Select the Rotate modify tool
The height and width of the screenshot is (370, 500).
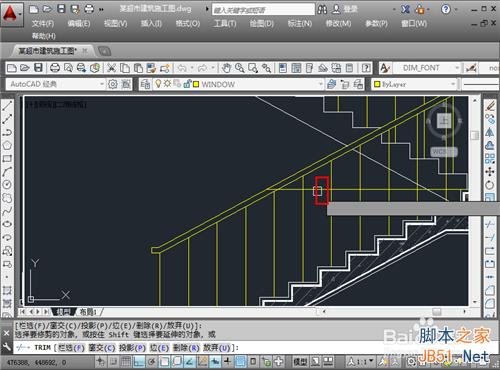[490, 185]
